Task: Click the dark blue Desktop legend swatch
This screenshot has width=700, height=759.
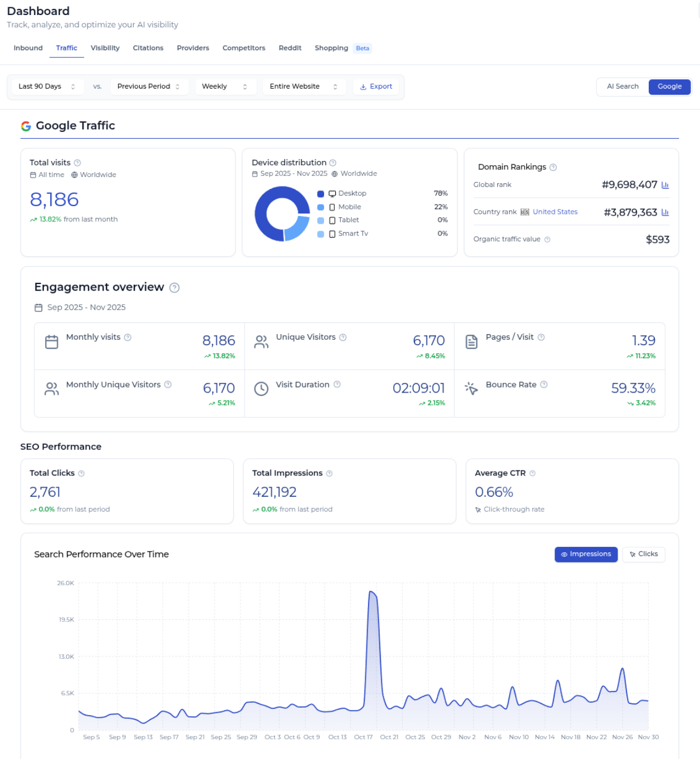Action: (321, 194)
